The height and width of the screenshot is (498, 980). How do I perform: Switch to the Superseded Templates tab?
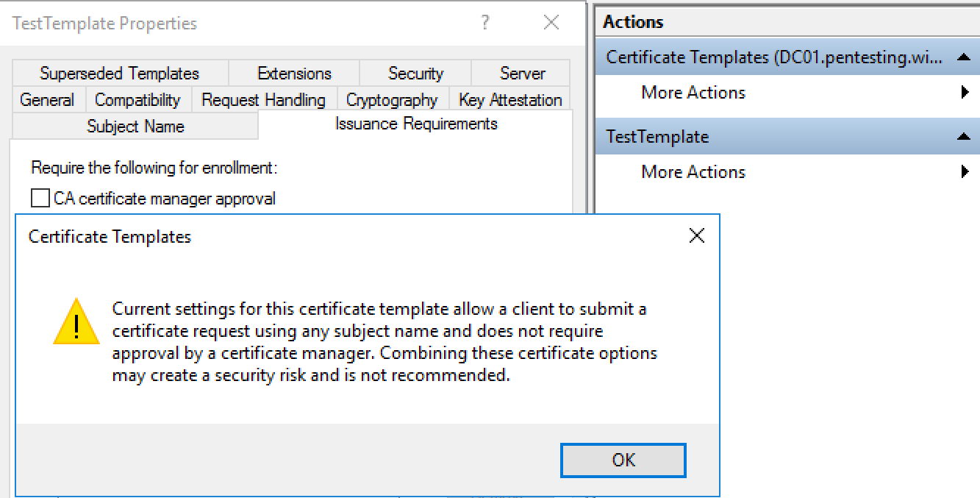119,74
